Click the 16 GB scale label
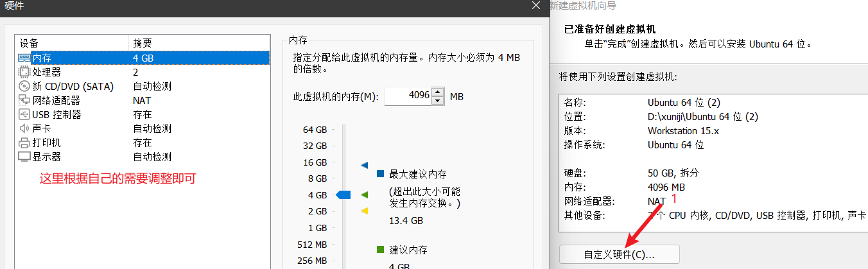This screenshot has height=269, width=868. coord(315,162)
